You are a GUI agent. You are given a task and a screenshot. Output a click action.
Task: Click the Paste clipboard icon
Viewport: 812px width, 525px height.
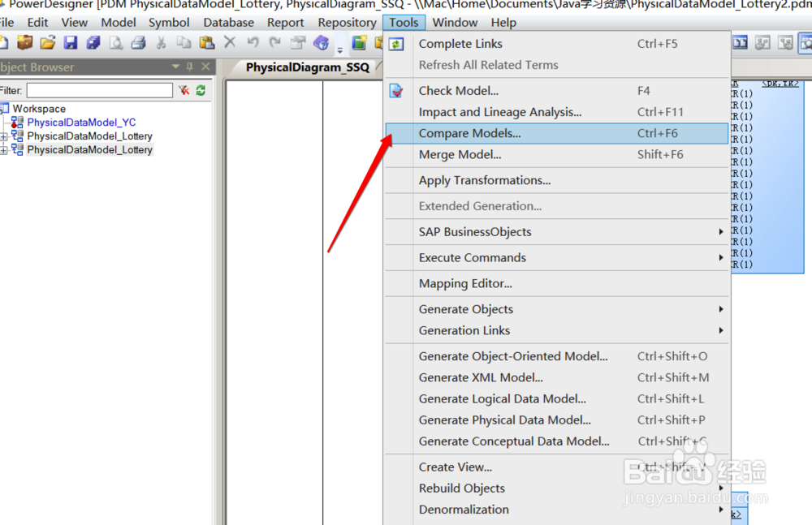(x=206, y=42)
